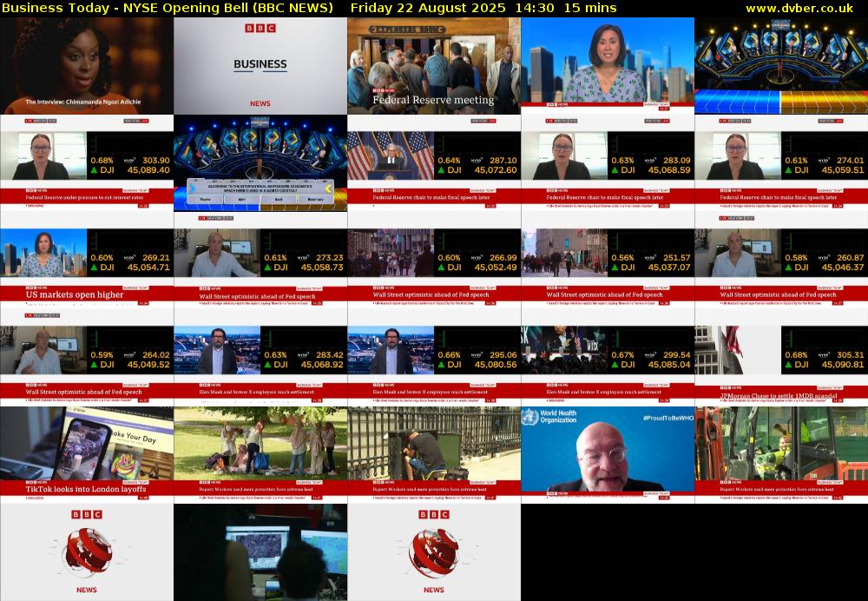
Task: Click the green up arrow beside DJI 45,089.40
Action: point(95,170)
